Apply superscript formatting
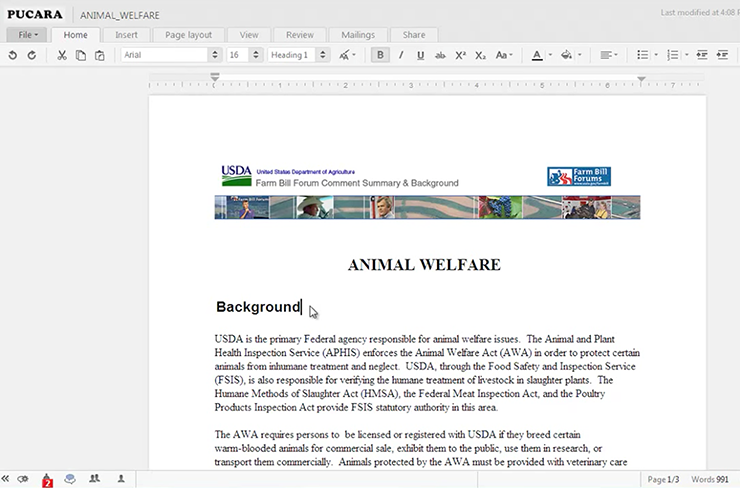740x488 pixels. pyautogui.click(x=460, y=55)
